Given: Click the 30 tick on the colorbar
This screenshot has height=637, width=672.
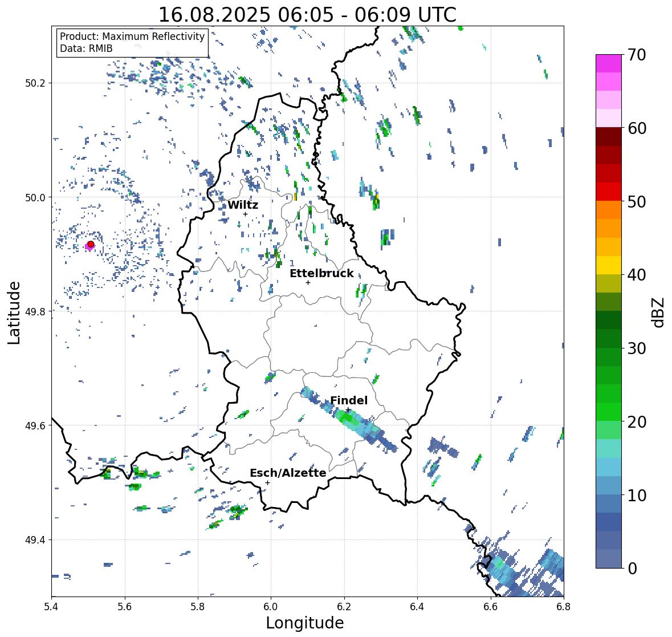Looking at the screenshot, I should point(636,348).
